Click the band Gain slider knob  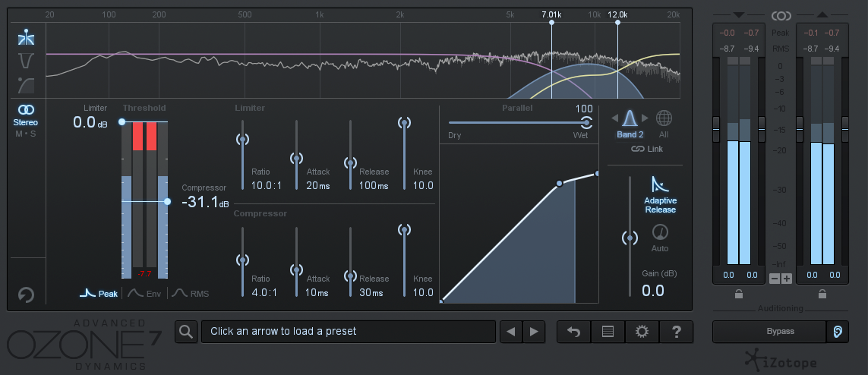pos(630,238)
